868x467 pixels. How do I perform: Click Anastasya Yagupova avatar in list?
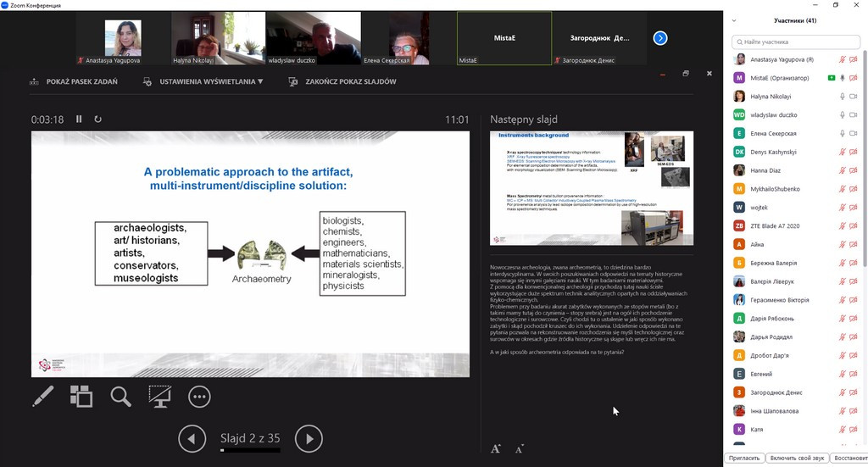(x=739, y=59)
